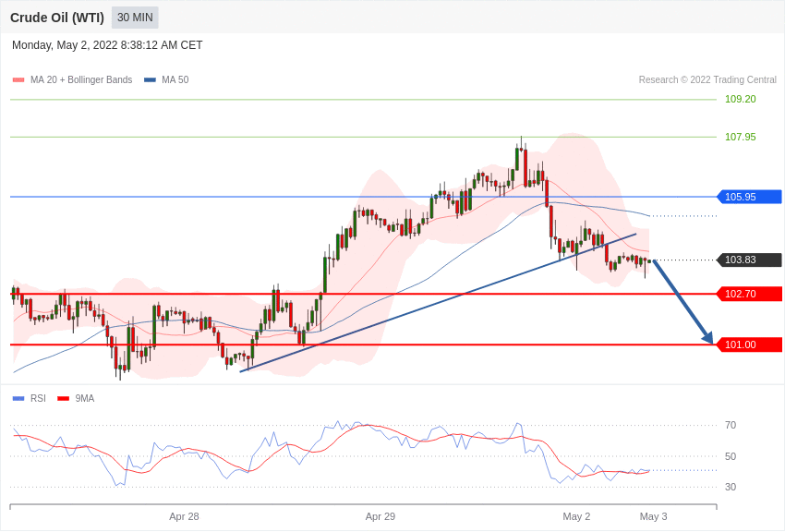Click the RSI 30 axis label
This screenshot has width=785, height=532.
coord(731,487)
